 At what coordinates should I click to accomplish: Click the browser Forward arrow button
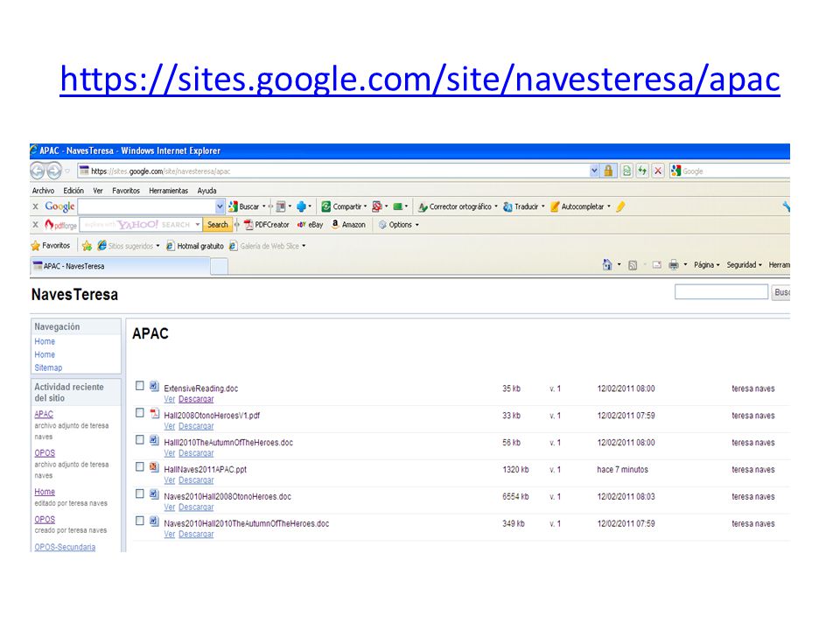(54, 171)
